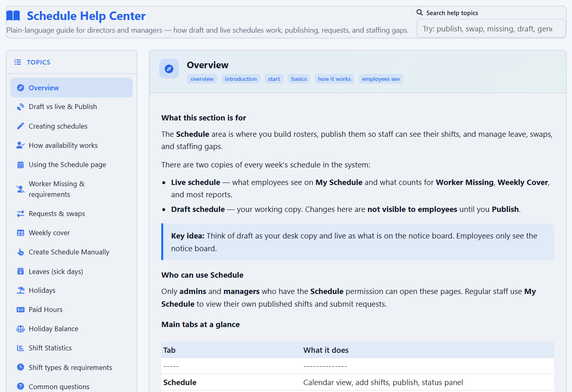Click the 'employees see' tag chip
This screenshot has width=572, height=392.
tap(381, 79)
